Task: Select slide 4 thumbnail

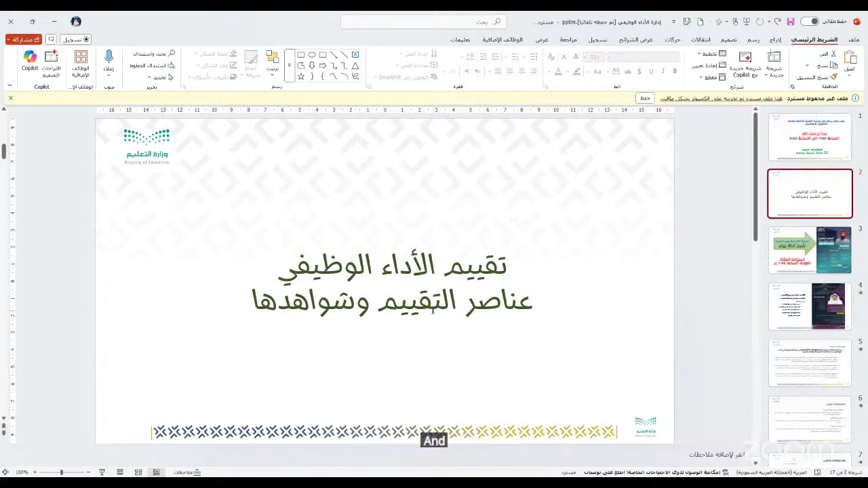Action: [x=810, y=306]
